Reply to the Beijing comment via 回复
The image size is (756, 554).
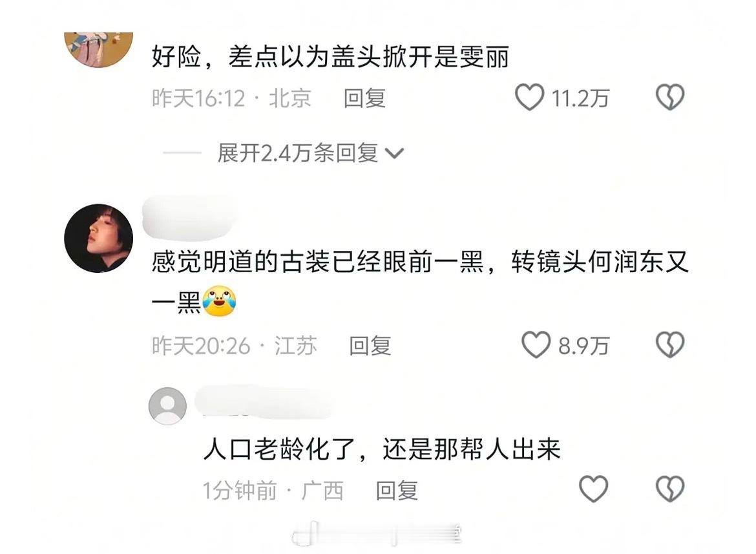coord(364,98)
